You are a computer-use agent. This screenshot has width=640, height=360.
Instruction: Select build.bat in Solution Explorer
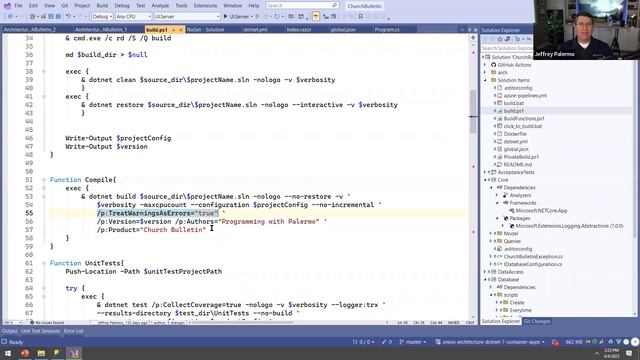point(513,103)
